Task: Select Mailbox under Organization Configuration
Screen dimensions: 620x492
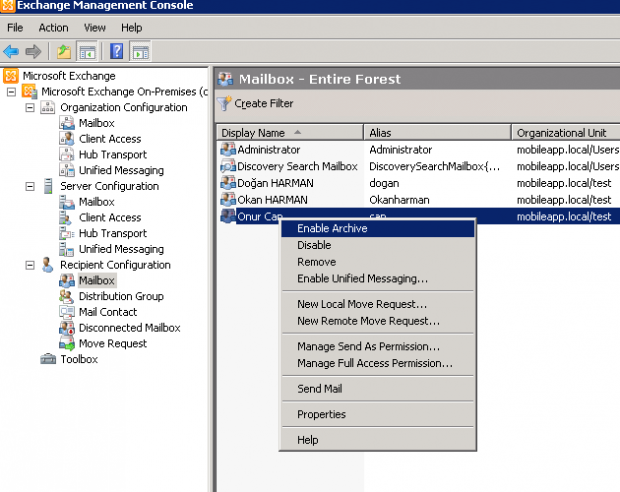Action: pos(97,123)
